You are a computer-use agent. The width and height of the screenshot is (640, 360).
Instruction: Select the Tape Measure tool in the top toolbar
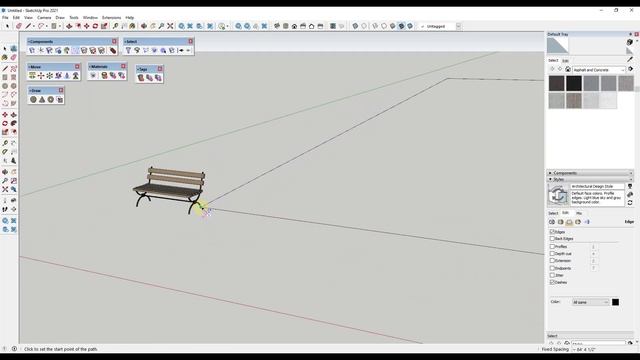pyautogui.click(x=116, y=26)
